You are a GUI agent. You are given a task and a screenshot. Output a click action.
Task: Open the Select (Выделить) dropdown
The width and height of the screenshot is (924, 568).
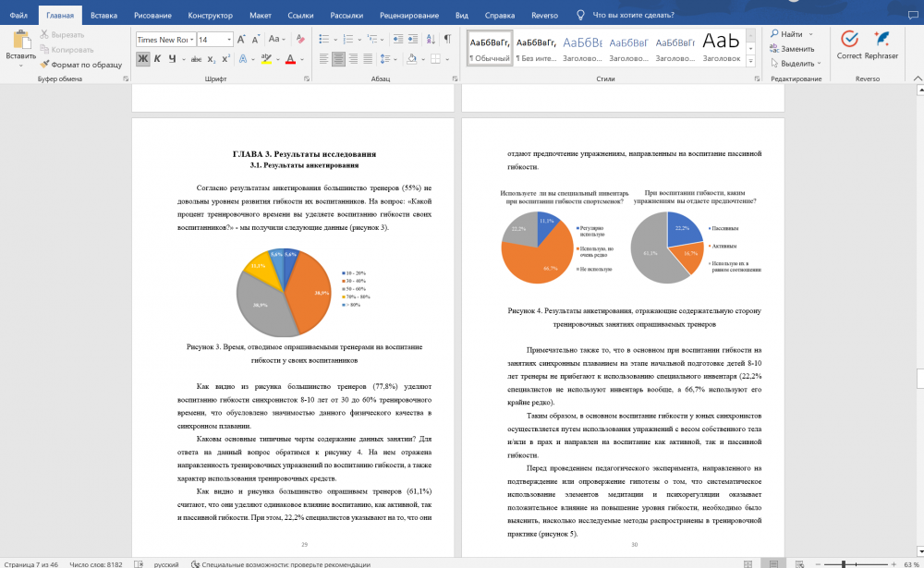click(x=796, y=63)
